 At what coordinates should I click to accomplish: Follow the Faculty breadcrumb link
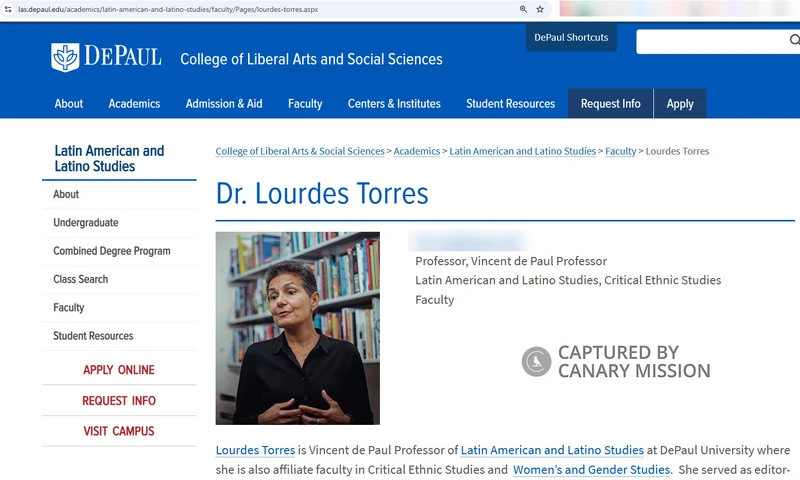click(x=620, y=151)
